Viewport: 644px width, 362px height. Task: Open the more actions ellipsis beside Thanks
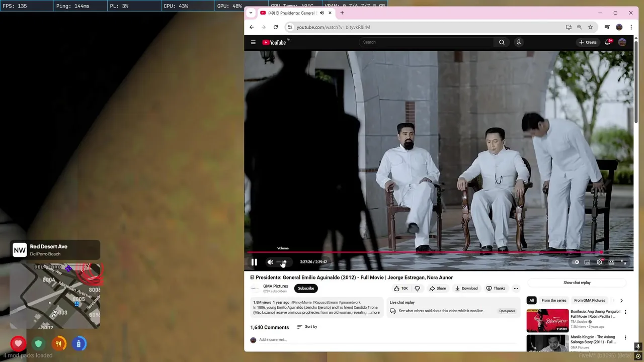coord(516,289)
